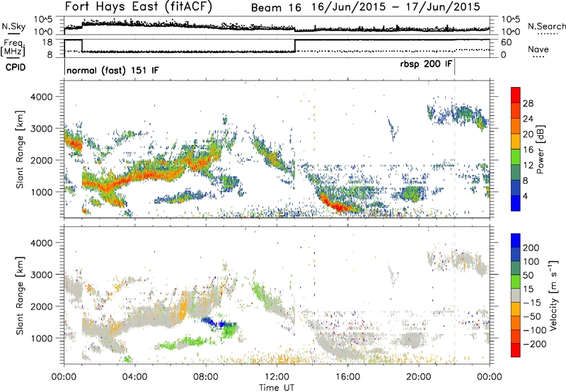Image resolution: width=566 pixels, height=392 pixels.
Task: Click the 3000 range tick in power panel
Action: [x=42, y=129]
